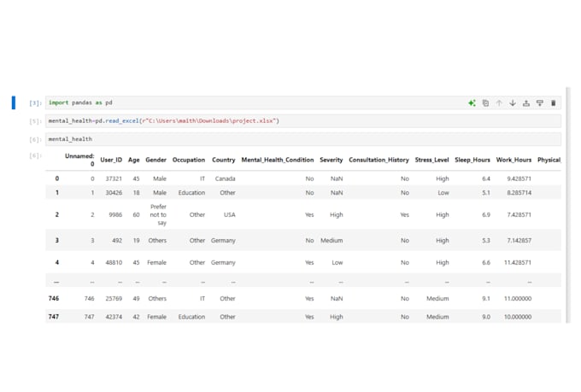Viewport: 581px width, 392px height.
Task: Click the blue active-cell marker next to [3]
Action: coord(14,102)
